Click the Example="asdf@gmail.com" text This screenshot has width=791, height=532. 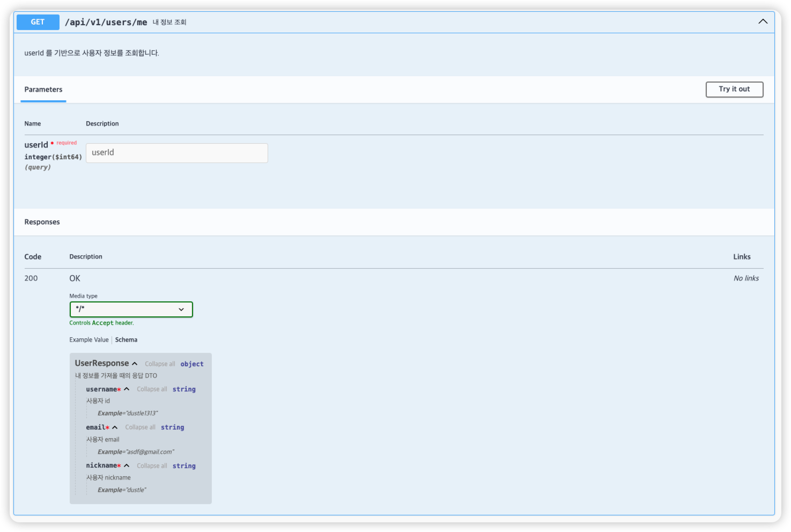(136, 452)
